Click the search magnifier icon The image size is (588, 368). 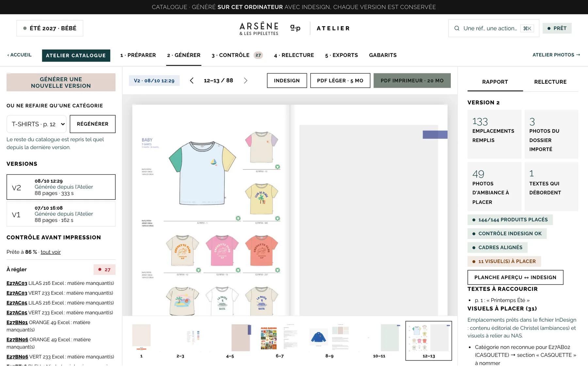pyautogui.click(x=457, y=28)
